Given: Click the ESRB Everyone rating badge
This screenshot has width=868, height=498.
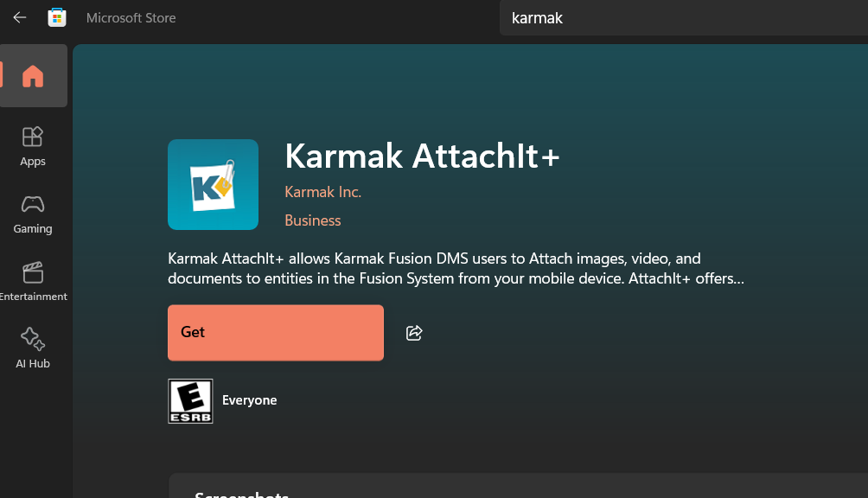Looking at the screenshot, I should (x=190, y=400).
